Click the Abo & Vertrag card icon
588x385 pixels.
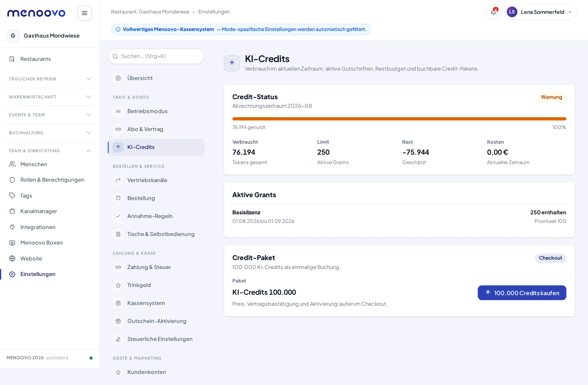(x=118, y=129)
